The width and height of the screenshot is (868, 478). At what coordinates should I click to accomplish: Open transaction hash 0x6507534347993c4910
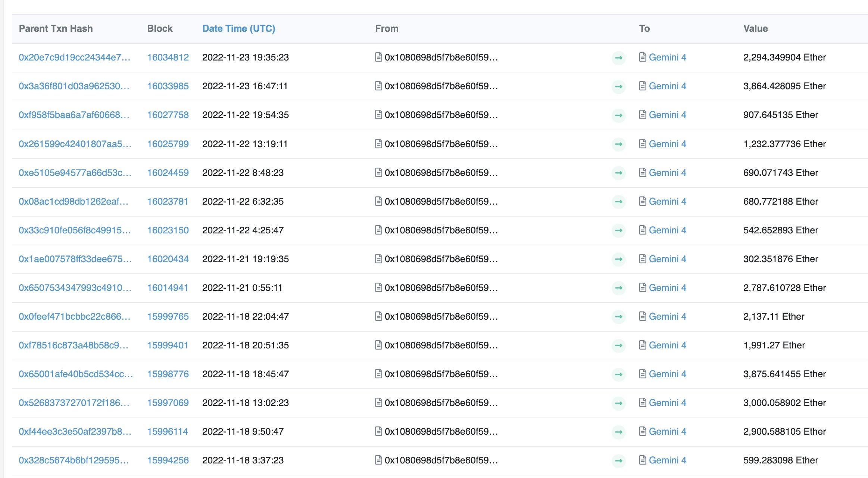coord(75,288)
